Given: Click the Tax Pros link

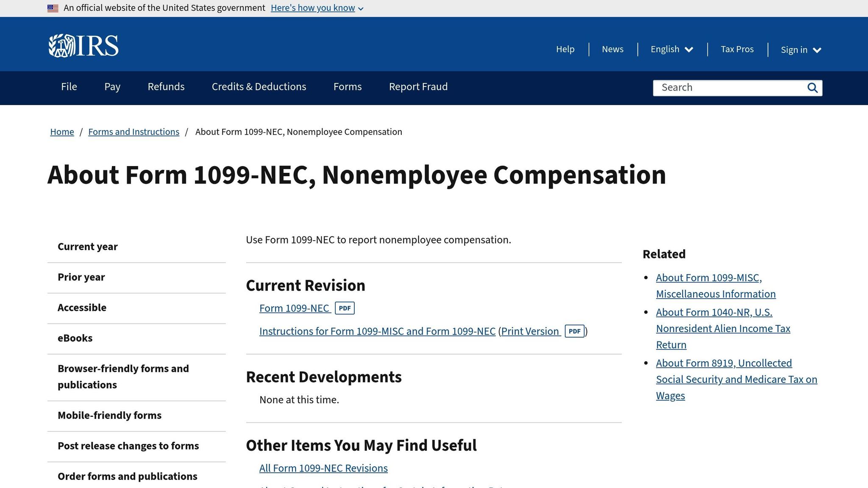Looking at the screenshot, I should click(x=737, y=49).
